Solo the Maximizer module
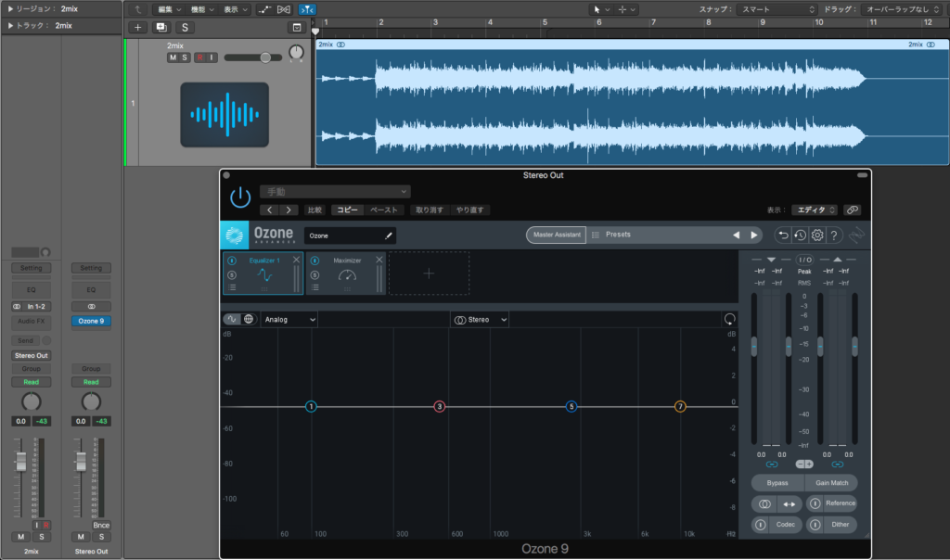This screenshot has width=950, height=560. click(315, 275)
